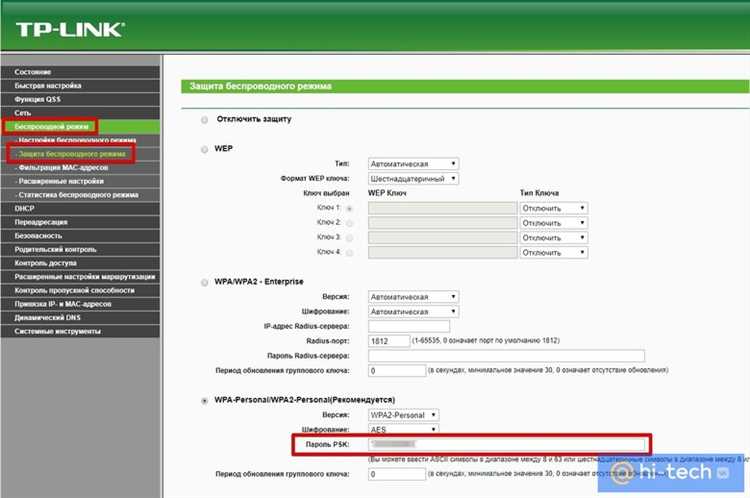Select the WEP radio button
This screenshot has height=498, width=750.
click(204, 149)
